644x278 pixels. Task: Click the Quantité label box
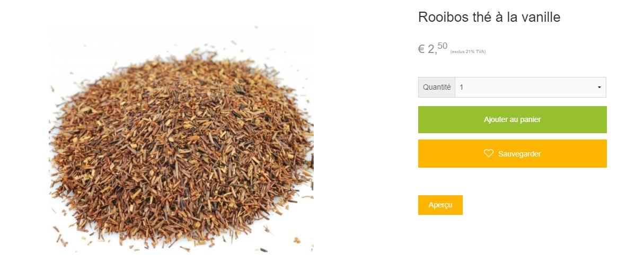437,88
